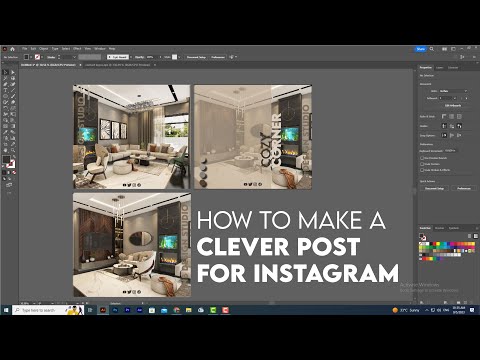Open Illustrator from the taskbar
The width and height of the screenshot is (480, 360).
click(x=103, y=310)
